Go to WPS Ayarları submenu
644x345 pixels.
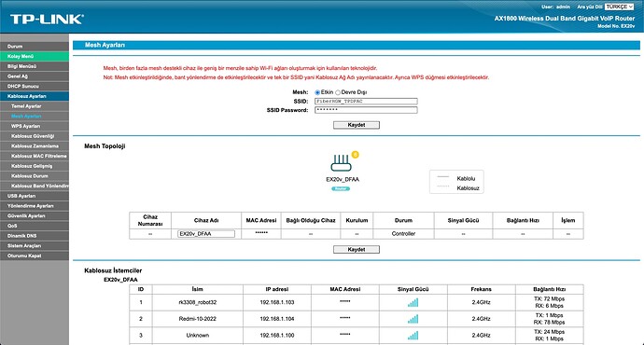35,126
